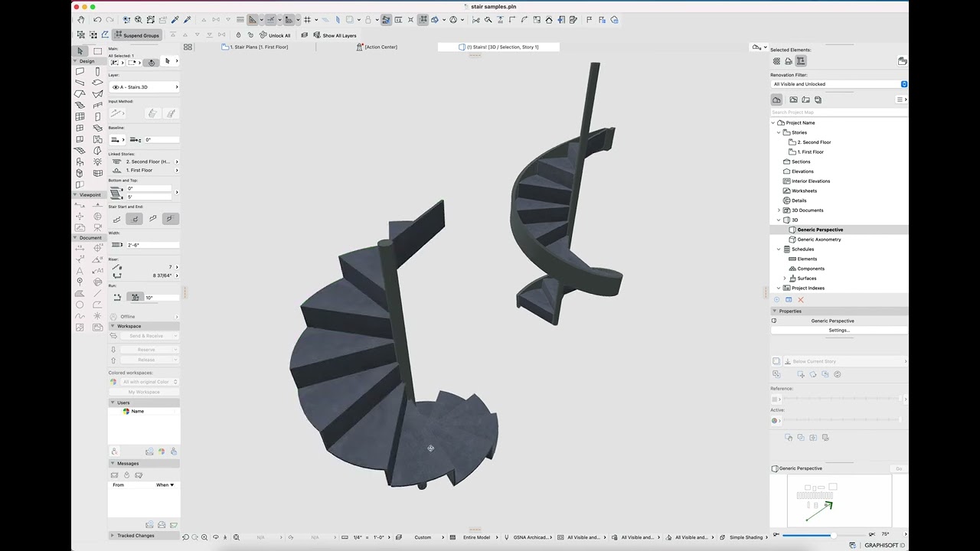
Task: Toggle second Stair Start and End option
Action: (x=135, y=219)
